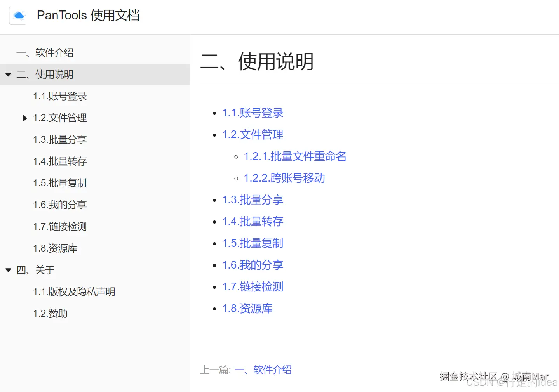Viewport: 559px width, 392px height.
Task: Open the 1.2.2.跨账号移动 link
Action: pos(284,178)
